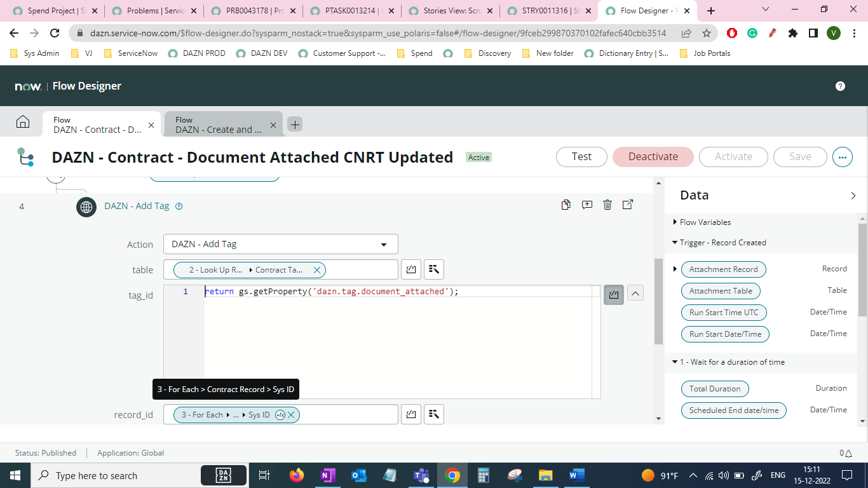Select the Run Start Time UTC pill
The height and width of the screenshot is (488, 868).
(x=724, y=312)
